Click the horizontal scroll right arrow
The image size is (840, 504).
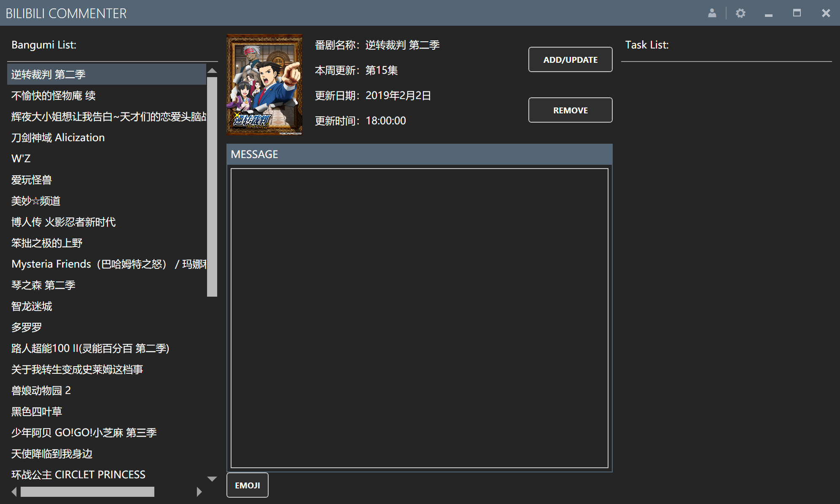click(x=199, y=492)
